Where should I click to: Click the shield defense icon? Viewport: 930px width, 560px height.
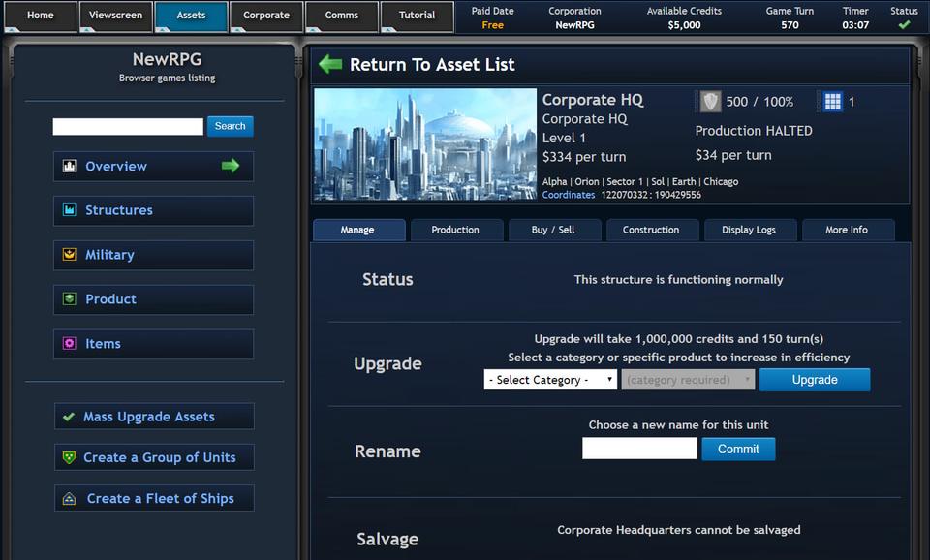point(711,102)
